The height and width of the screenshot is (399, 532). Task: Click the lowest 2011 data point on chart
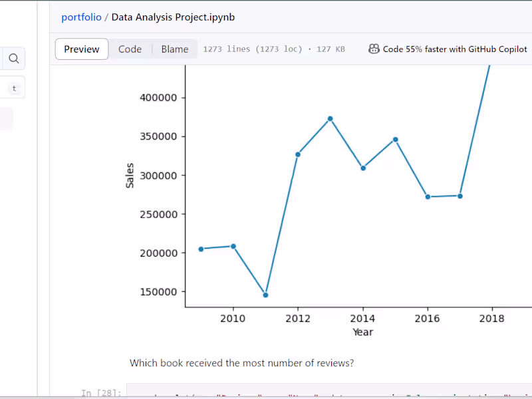265,293
